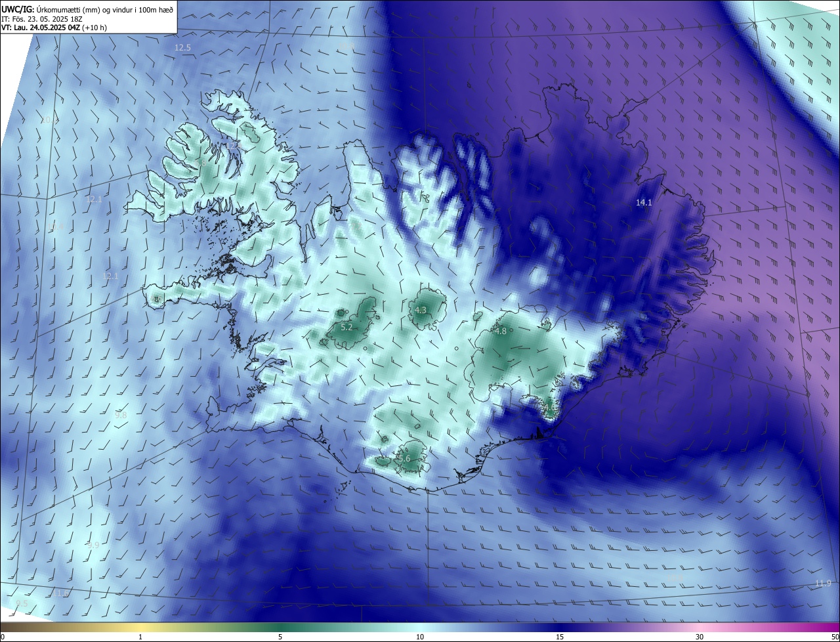Click the 'UWC/IG: Úrkomumætti (mm)' title line
This screenshot has height=642, width=840.
pyautogui.click(x=87, y=9)
